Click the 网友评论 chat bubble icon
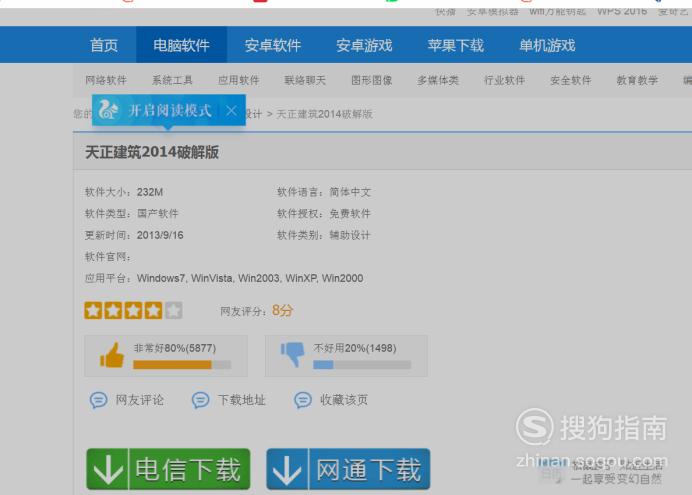This screenshot has width=692, height=495. point(98,400)
